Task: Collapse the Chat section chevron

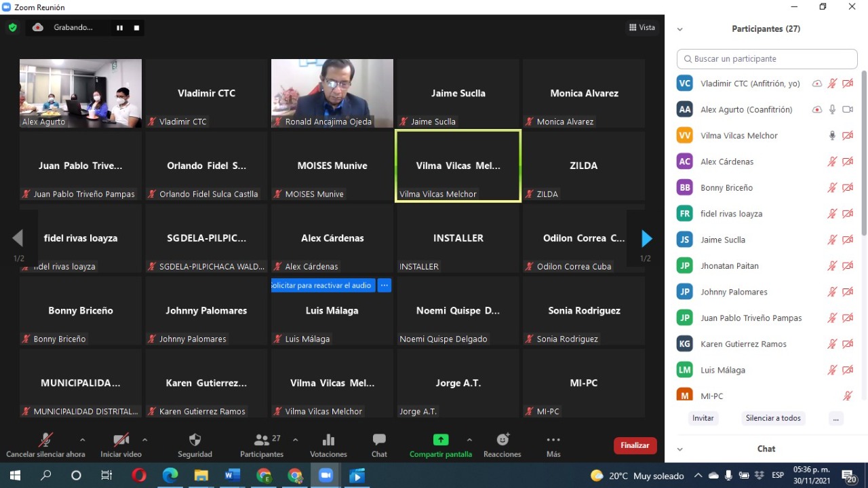Action: (x=680, y=449)
